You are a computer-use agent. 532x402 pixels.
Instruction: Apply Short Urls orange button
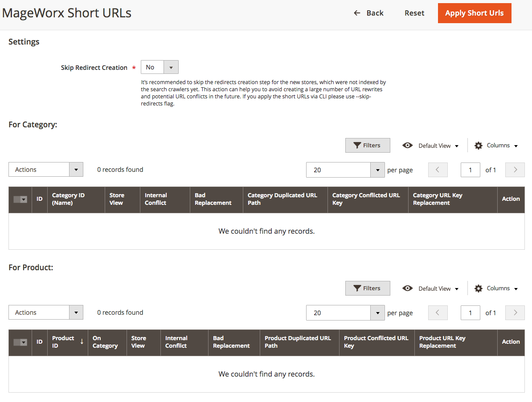click(x=475, y=13)
